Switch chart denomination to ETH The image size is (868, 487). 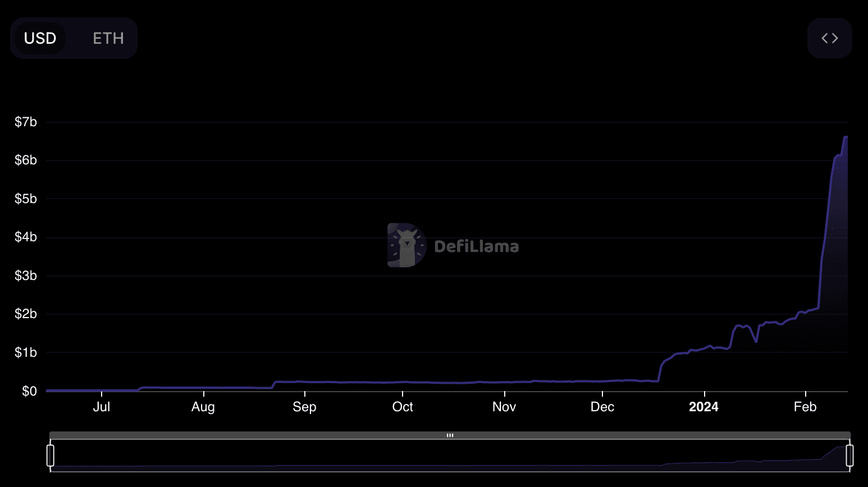[108, 38]
